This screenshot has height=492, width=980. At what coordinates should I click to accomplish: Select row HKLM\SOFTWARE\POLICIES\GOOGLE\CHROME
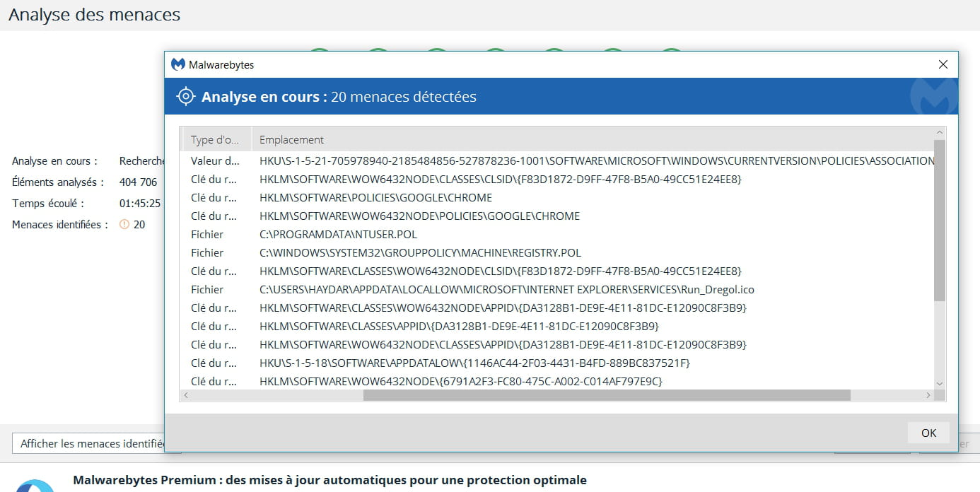tap(558, 197)
